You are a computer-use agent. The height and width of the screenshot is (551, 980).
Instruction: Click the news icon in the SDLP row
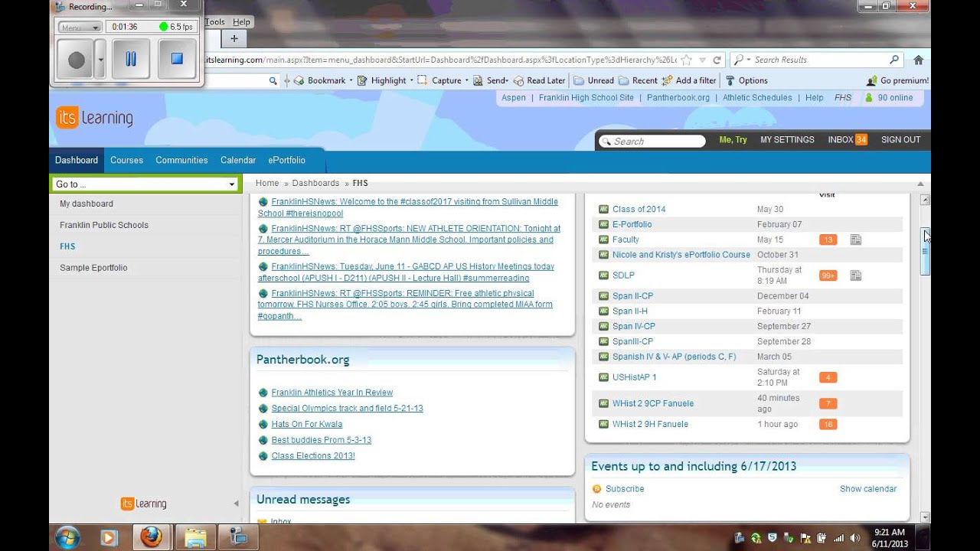tap(856, 275)
